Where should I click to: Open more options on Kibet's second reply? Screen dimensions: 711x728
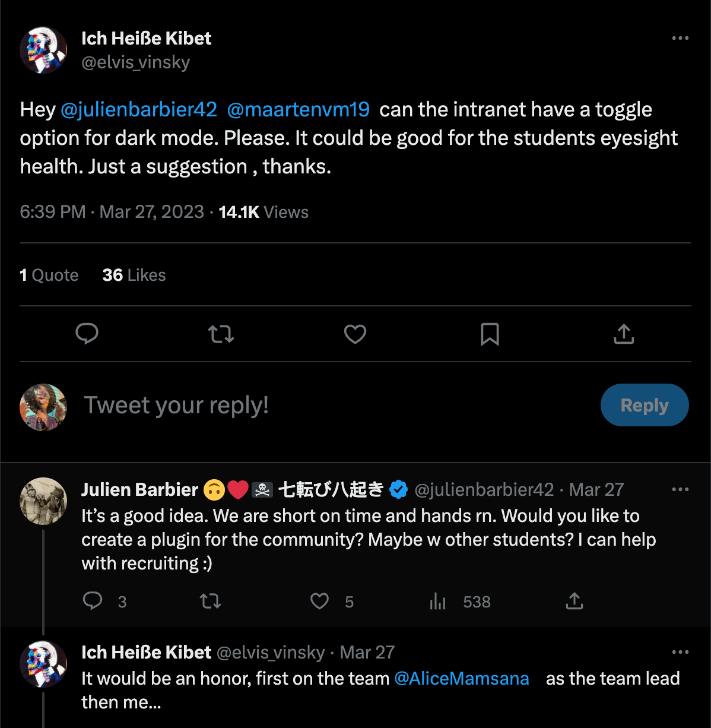(679, 651)
